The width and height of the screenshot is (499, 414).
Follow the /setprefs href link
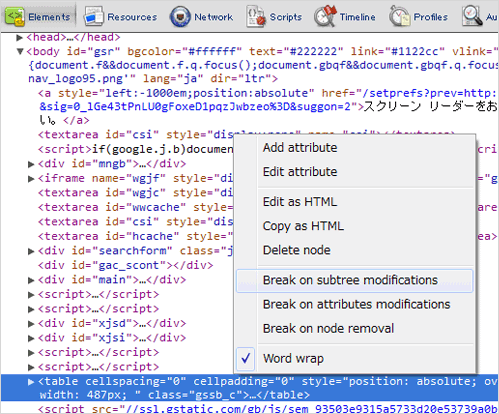tap(431, 93)
